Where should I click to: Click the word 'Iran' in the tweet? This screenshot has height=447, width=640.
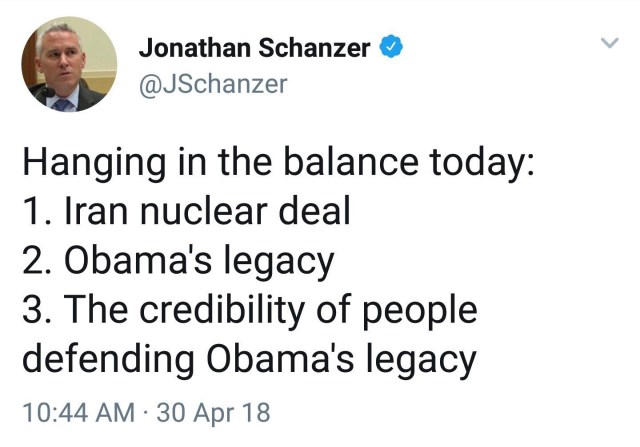point(93,212)
